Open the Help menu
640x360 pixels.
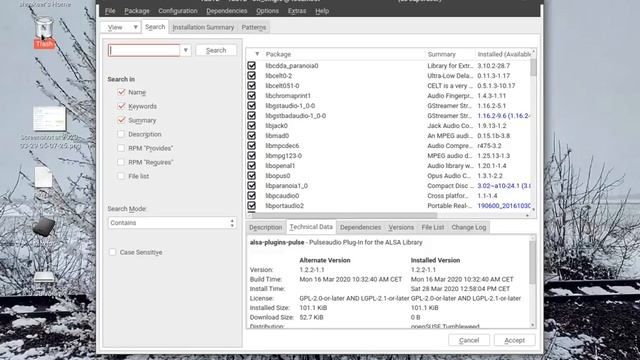point(322,11)
